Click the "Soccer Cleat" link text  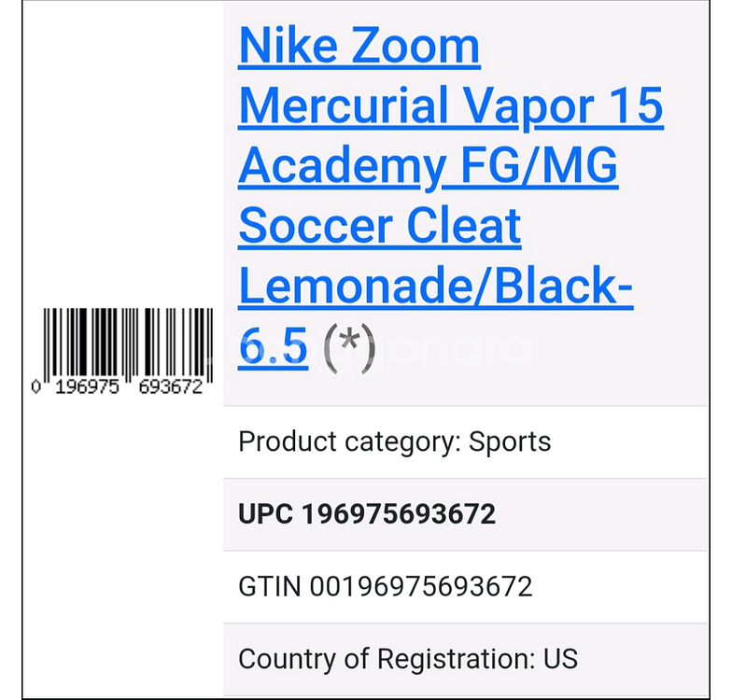(379, 227)
